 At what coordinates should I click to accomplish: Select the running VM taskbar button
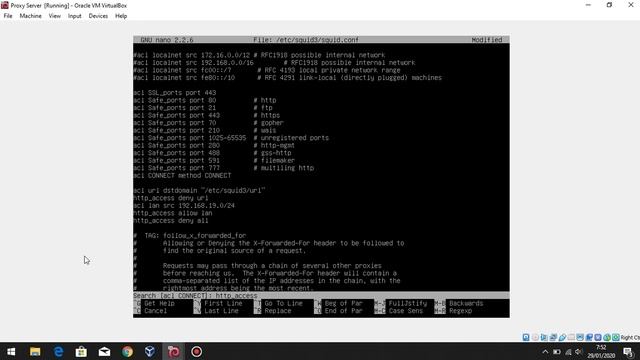click(x=173, y=351)
